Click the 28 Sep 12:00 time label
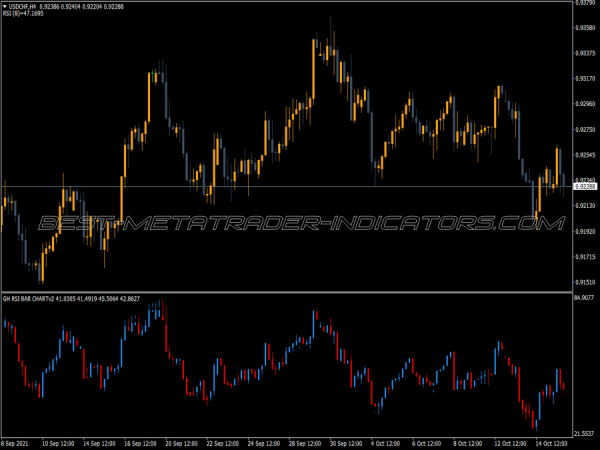Image resolution: width=600 pixels, height=450 pixels. tap(305, 443)
